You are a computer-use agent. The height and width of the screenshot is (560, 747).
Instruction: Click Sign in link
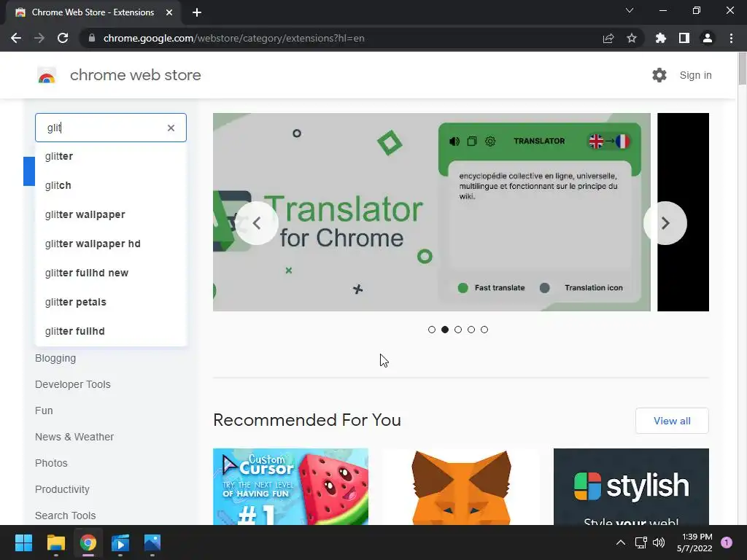coord(695,75)
